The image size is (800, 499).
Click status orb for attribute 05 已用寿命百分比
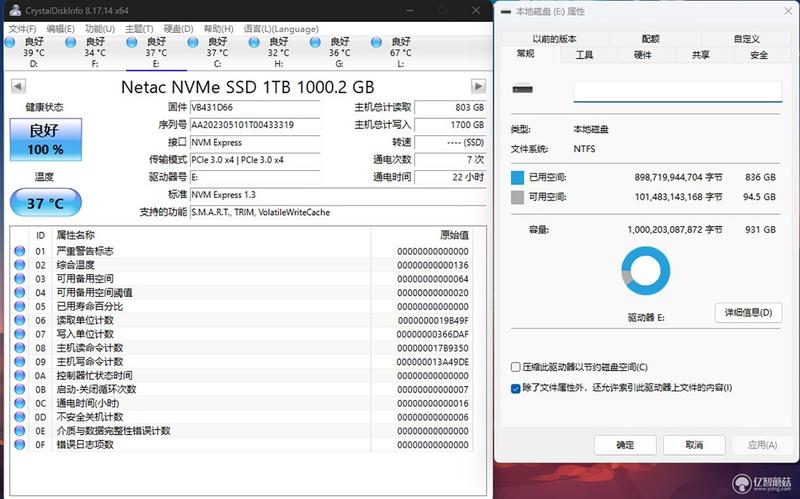tap(19, 306)
